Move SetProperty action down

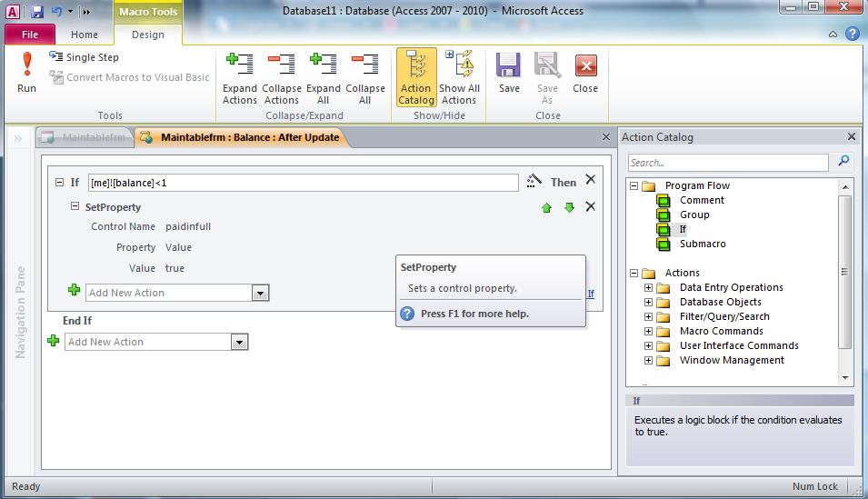(569, 207)
